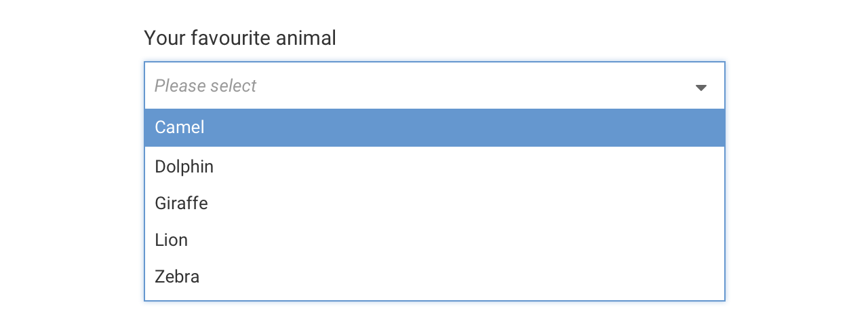Screen dimensions: 868x326
Task: Choose Zebra from the list
Action: point(434,276)
